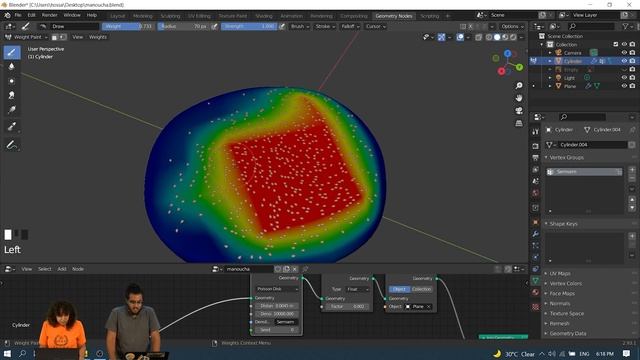Open the Options dropdown
Image resolution: width=640 pixels, height=360 pixels.
512,26
